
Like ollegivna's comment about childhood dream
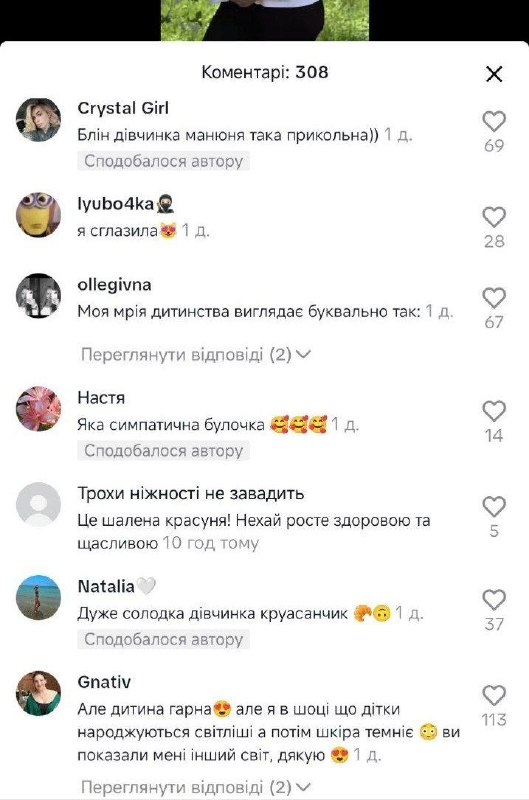(494, 298)
